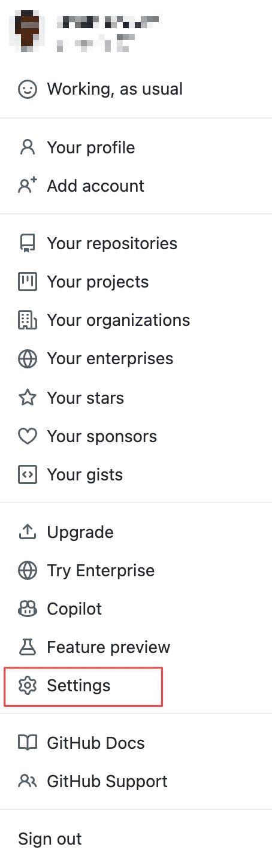The height and width of the screenshot is (868, 272).
Task: Choose Try Enterprise menu entry
Action: (136, 570)
